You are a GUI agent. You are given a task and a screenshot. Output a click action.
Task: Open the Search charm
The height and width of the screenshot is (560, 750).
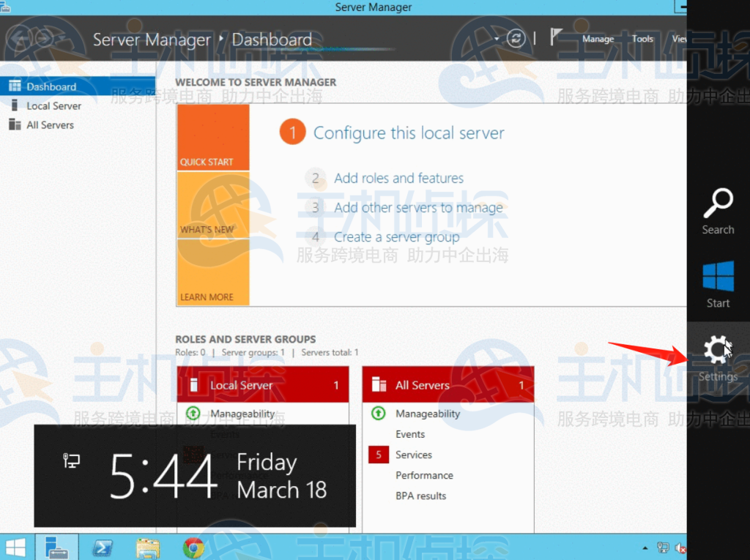[717, 210]
